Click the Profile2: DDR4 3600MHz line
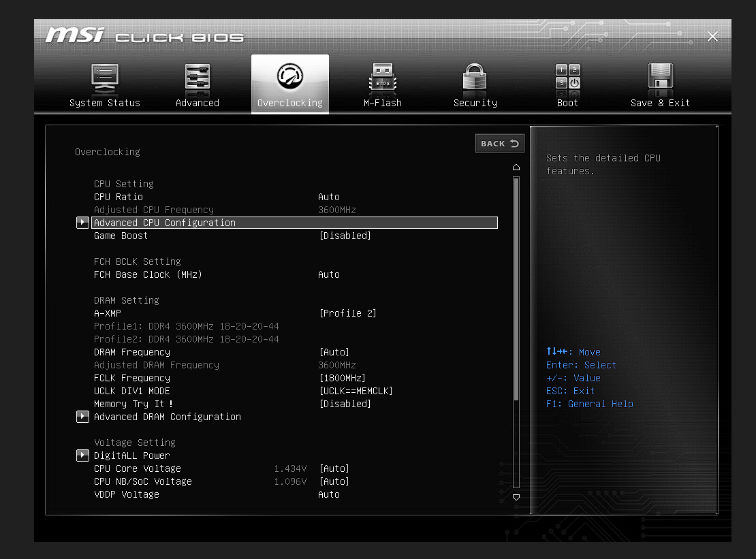The width and height of the screenshot is (756, 559). click(x=186, y=339)
